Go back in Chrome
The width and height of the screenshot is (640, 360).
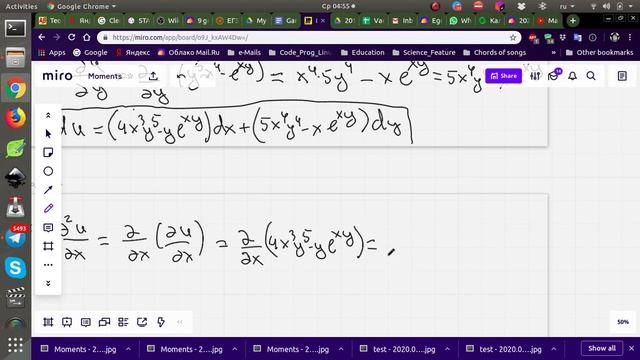[42, 37]
